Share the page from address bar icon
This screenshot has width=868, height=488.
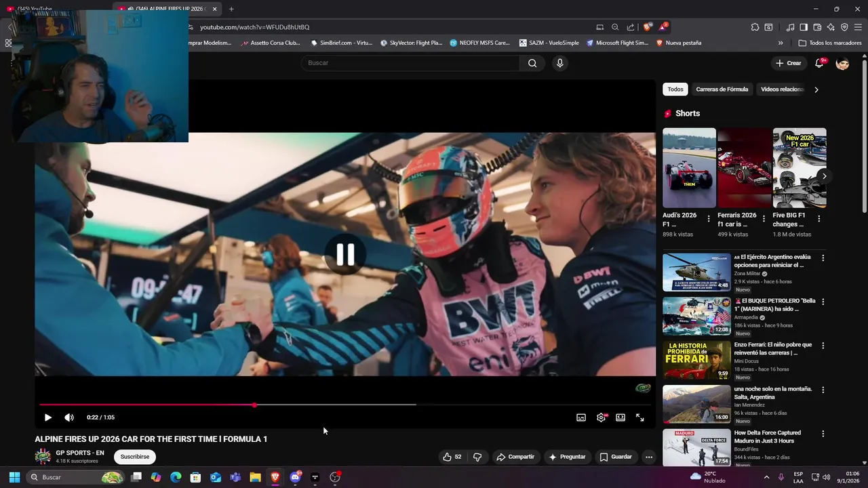[631, 27]
